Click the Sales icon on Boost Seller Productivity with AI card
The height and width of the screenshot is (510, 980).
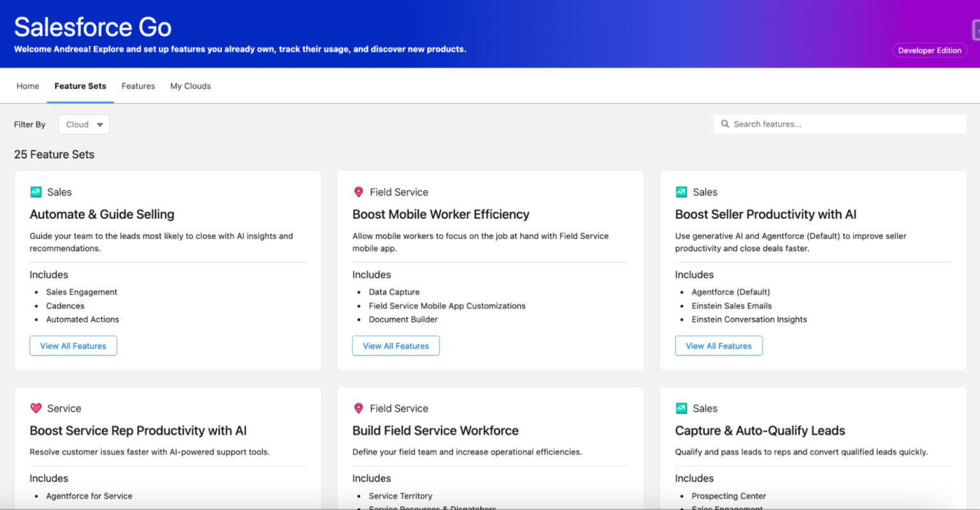click(681, 192)
